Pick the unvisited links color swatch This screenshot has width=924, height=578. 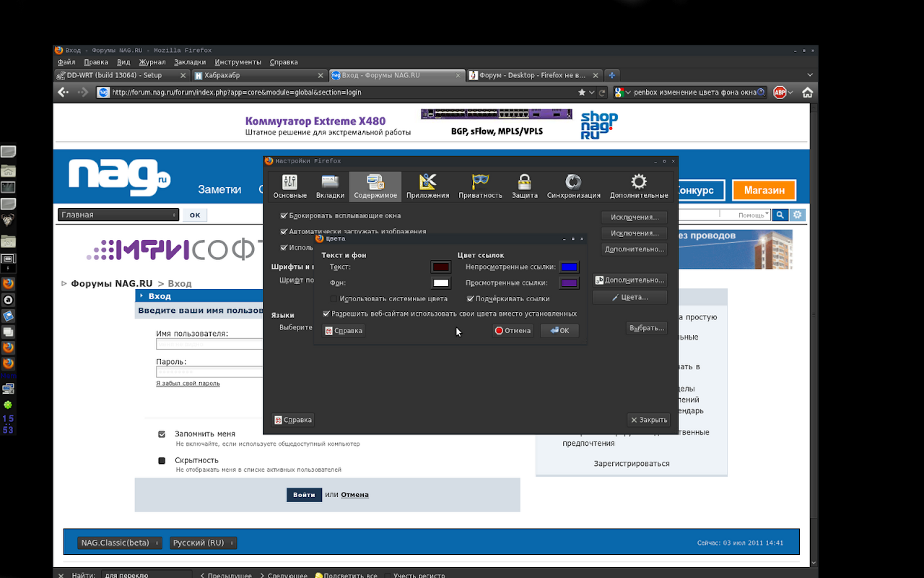[570, 267]
